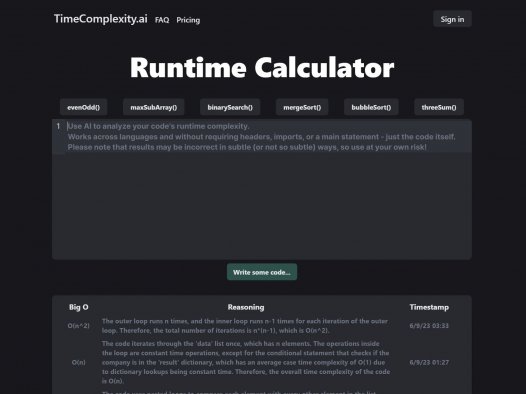Click the O(n^2) result cell
Screen dimensions: 526x394
78,326
